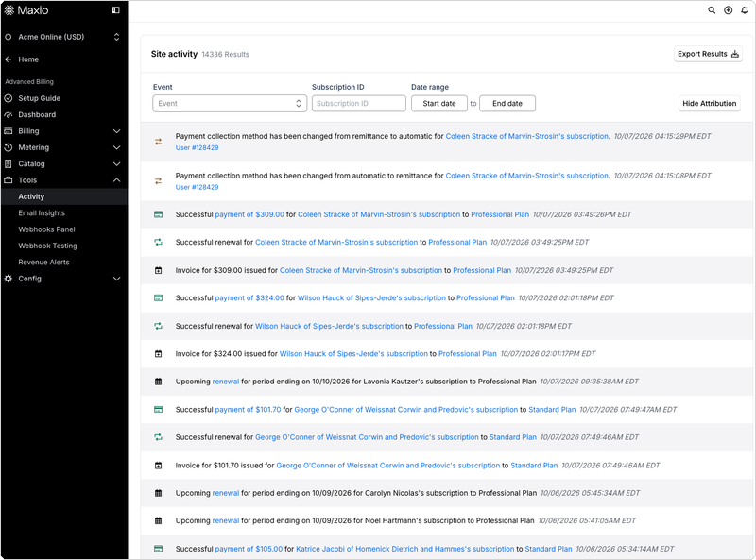Click renewal icon beside Wilson Hauck successful renewal

tap(158, 326)
